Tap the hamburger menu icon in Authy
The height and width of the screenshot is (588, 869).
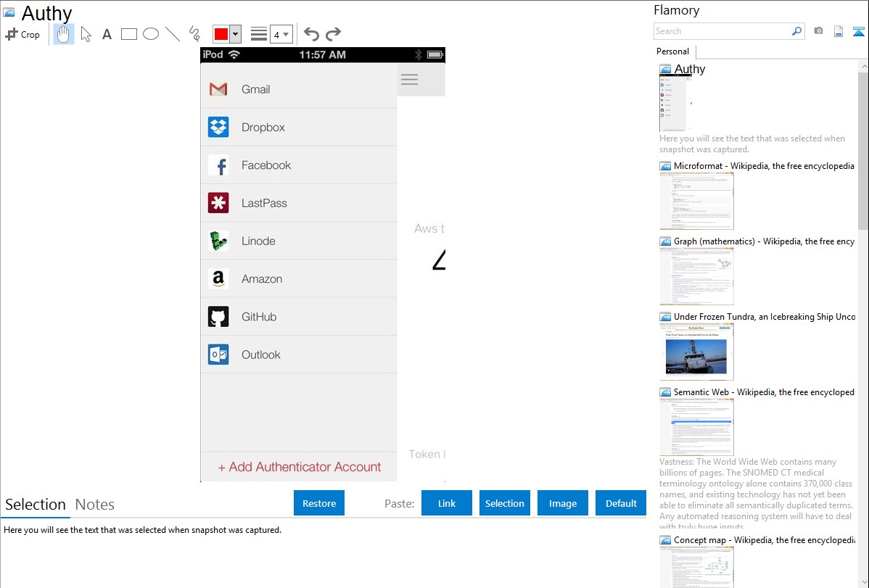pyautogui.click(x=410, y=80)
